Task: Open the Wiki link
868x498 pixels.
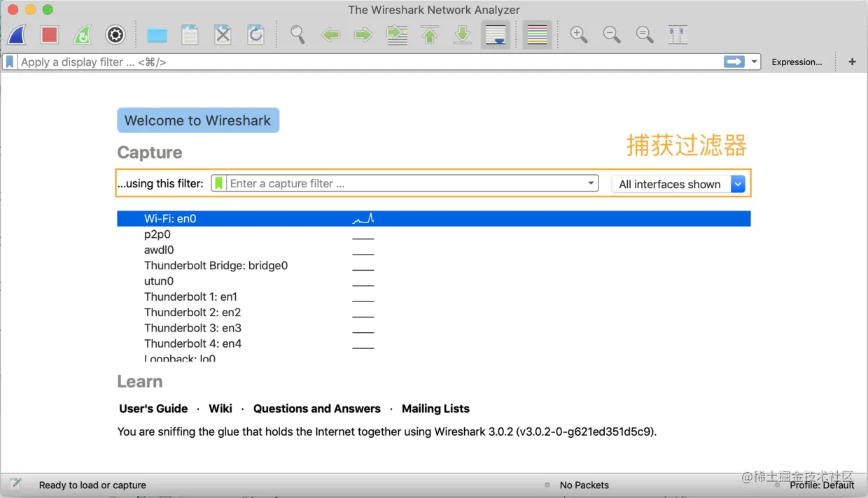Action: [x=220, y=408]
